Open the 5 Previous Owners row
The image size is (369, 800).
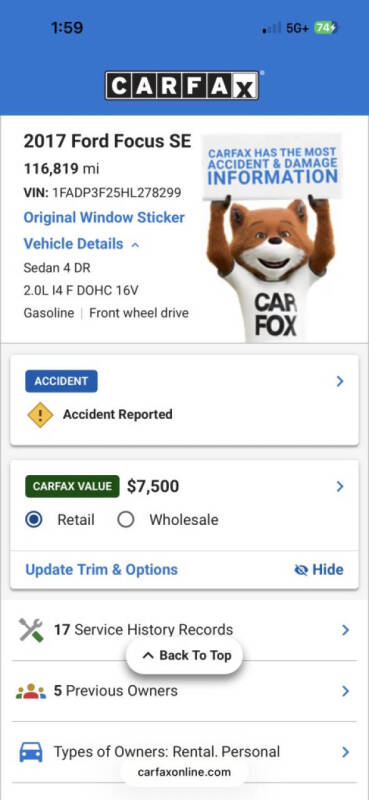tap(184, 691)
